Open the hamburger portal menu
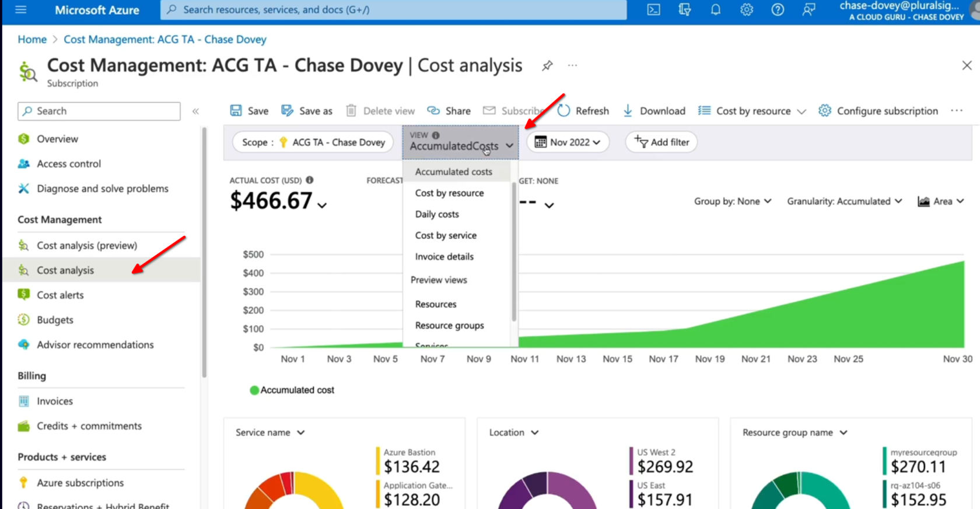This screenshot has height=509, width=980. point(21,10)
